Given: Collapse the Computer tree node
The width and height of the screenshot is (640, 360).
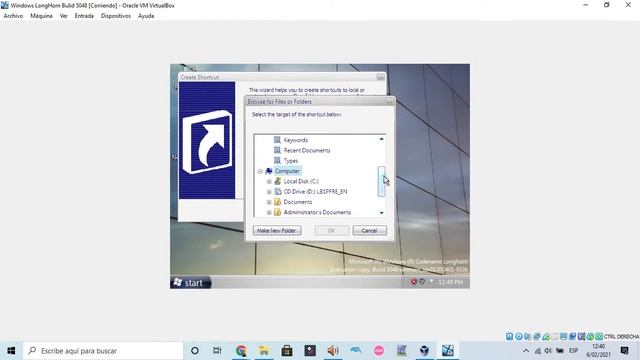Looking at the screenshot, I should tap(260, 171).
